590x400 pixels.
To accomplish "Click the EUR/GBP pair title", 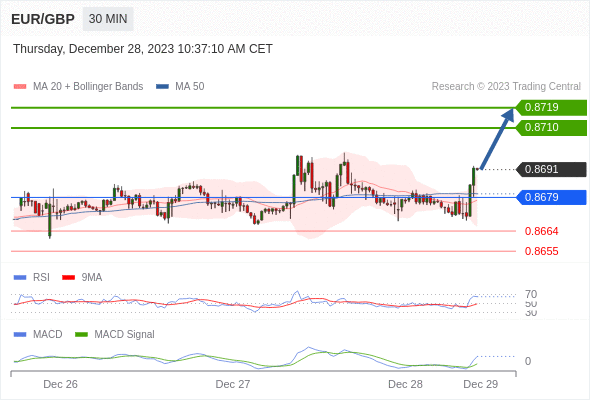I will point(43,19).
